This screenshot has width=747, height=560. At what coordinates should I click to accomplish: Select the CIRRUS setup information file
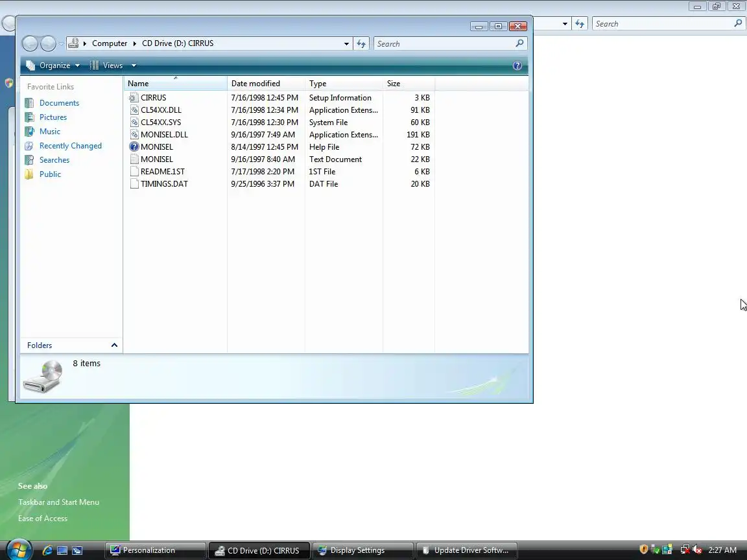[x=154, y=98]
